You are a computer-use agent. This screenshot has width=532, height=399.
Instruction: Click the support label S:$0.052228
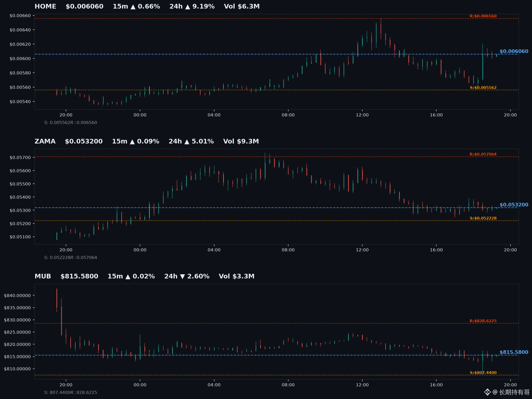coord(483,218)
